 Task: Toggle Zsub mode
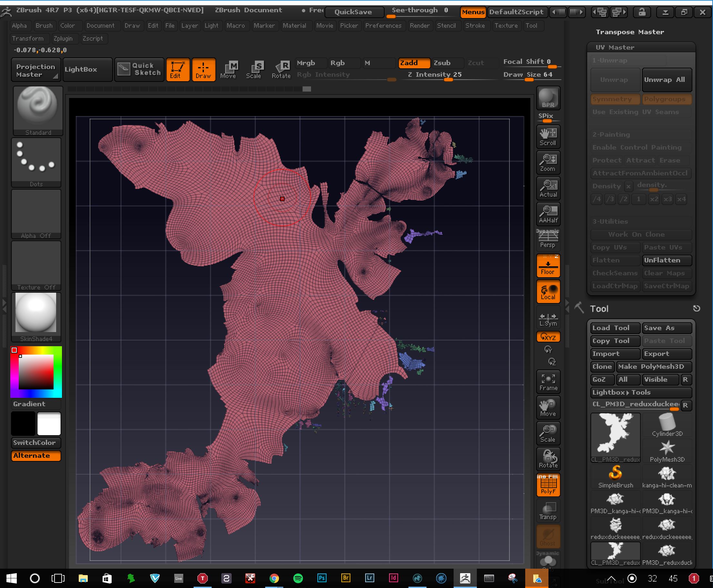447,63
